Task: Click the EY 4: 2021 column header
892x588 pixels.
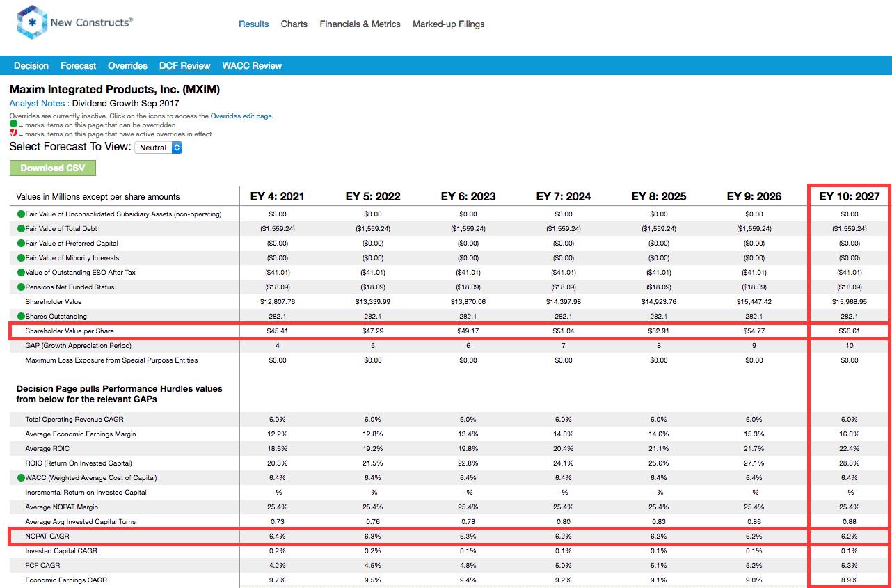Action: point(277,197)
